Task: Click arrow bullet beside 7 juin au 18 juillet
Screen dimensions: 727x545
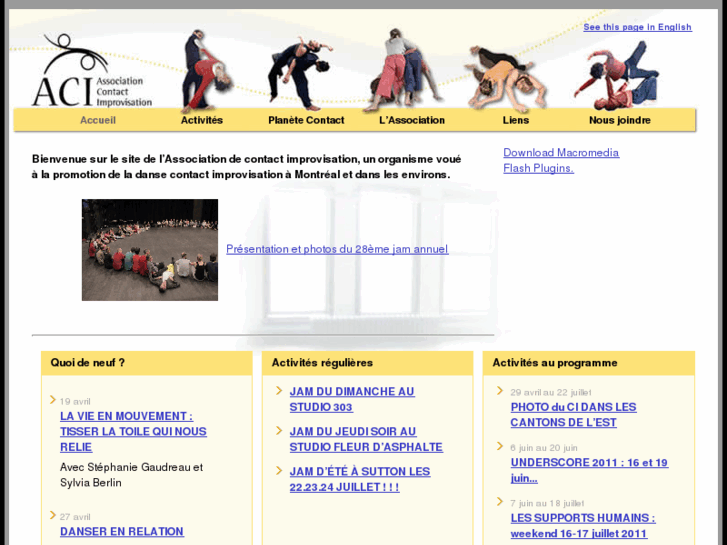Action: click(500, 501)
